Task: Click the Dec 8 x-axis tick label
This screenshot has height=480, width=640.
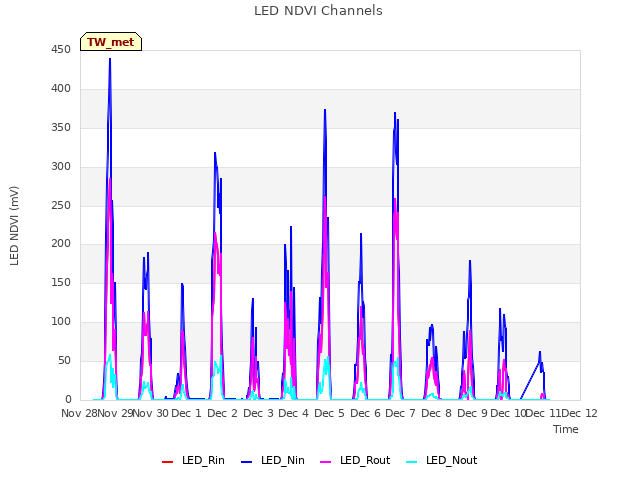Action: tap(436, 413)
